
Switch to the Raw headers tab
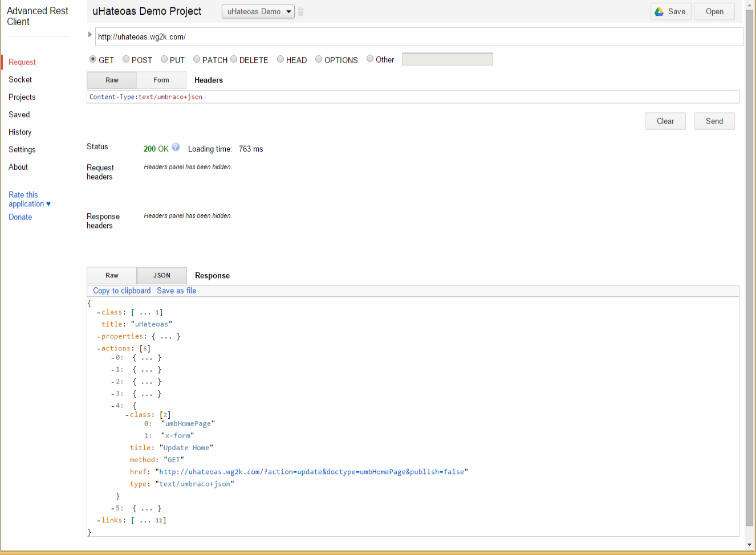tap(112, 80)
